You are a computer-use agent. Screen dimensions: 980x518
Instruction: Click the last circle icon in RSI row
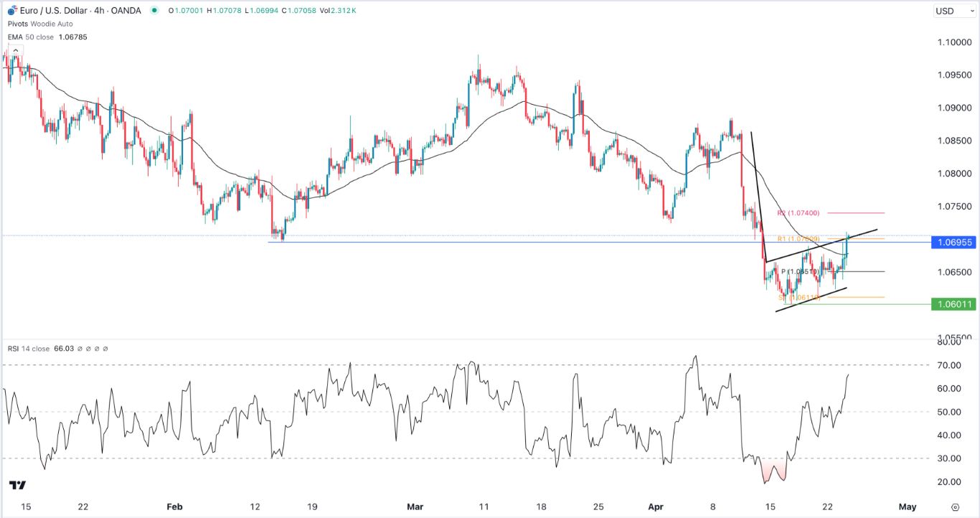click(105, 348)
